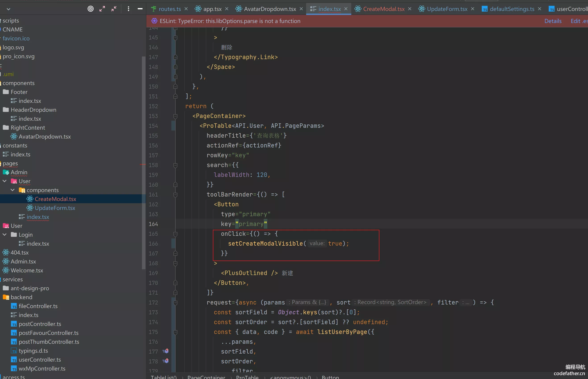Click setCreateModalVisible on line 166
Screen dimensions: 588x379
pyautogui.click(x=265, y=243)
